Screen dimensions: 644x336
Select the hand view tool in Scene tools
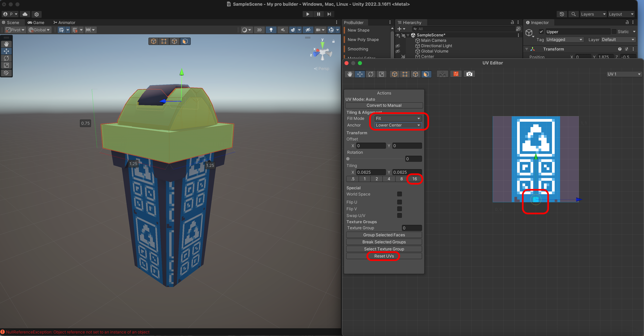tap(6, 44)
